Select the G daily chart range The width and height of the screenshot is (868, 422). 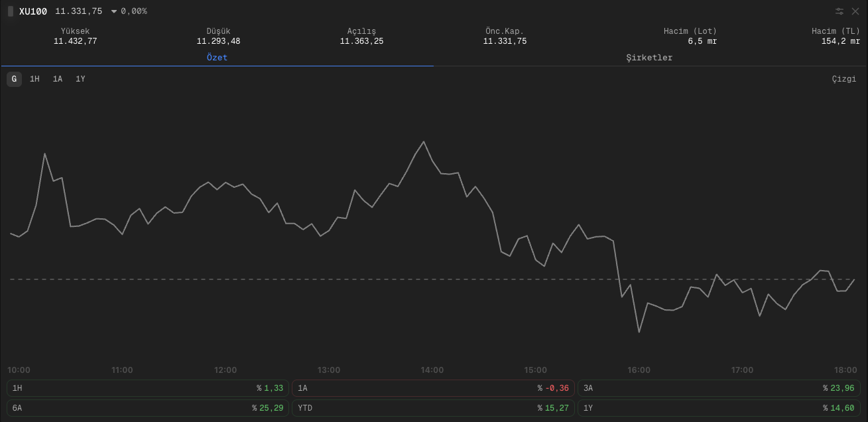point(14,80)
